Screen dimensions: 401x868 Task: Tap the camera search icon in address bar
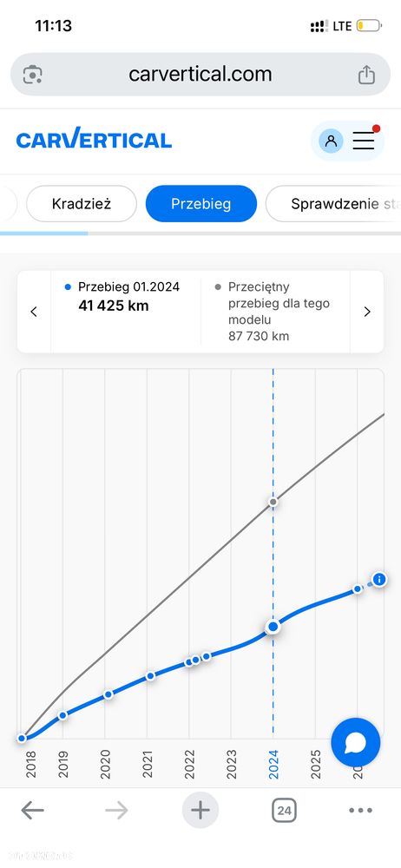33,75
